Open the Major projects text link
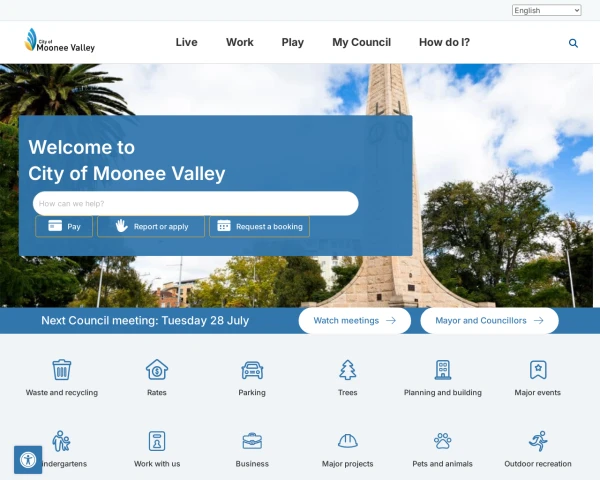This screenshot has width=600, height=480. pos(347,464)
